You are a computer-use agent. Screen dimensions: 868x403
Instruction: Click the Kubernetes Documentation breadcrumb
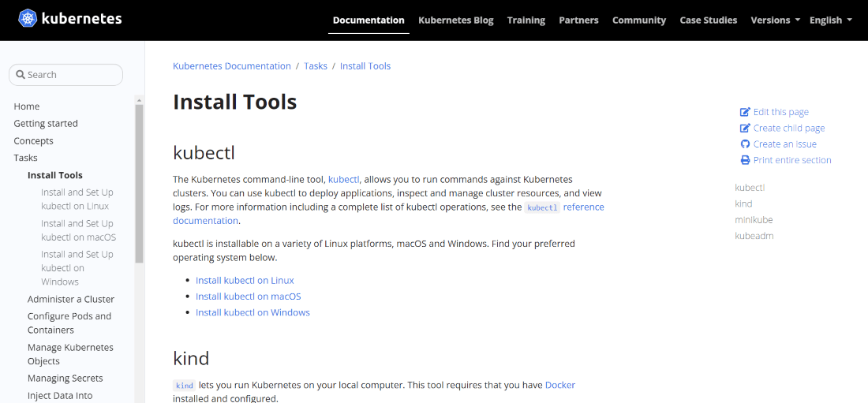(x=232, y=66)
